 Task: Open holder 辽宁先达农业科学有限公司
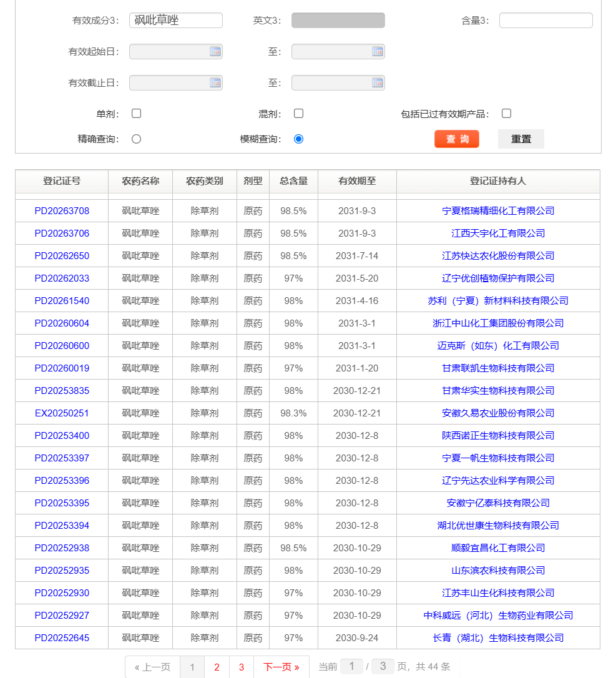[498, 481]
